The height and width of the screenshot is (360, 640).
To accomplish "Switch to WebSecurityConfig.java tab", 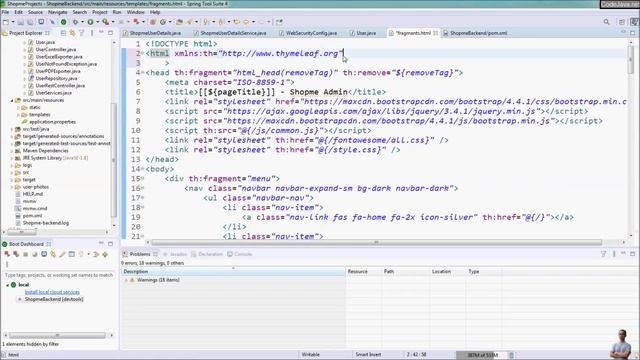I will click(311, 33).
